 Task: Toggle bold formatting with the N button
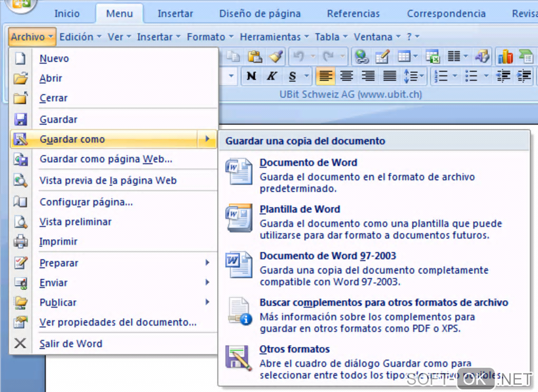pos(251,76)
